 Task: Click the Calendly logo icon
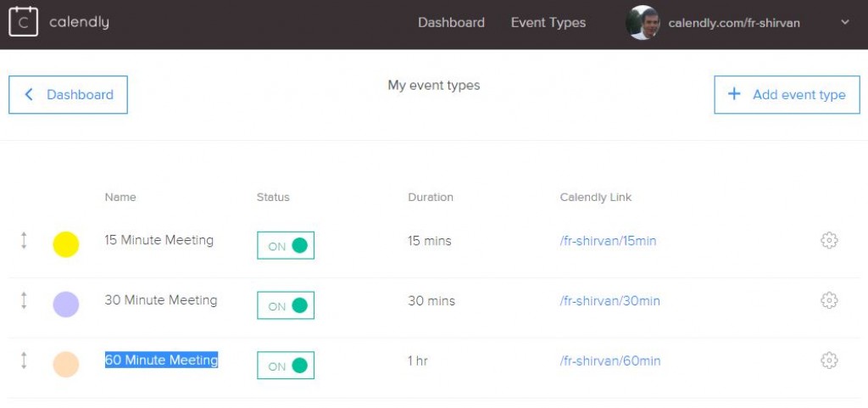(23, 22)
